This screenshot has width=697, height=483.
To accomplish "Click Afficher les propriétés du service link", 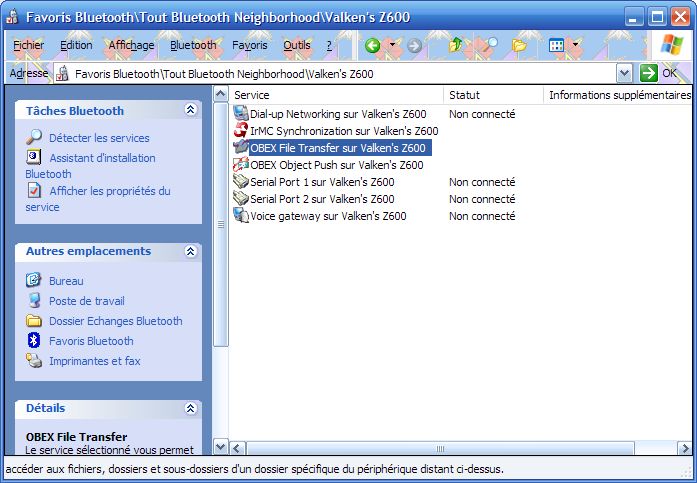I will coord(98,199).
